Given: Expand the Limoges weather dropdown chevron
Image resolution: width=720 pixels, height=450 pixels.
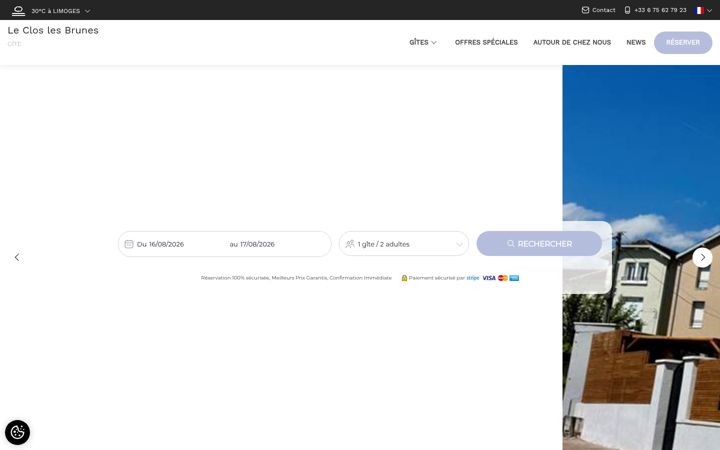Looking at the screenshot, I should [x=87, y=11].
